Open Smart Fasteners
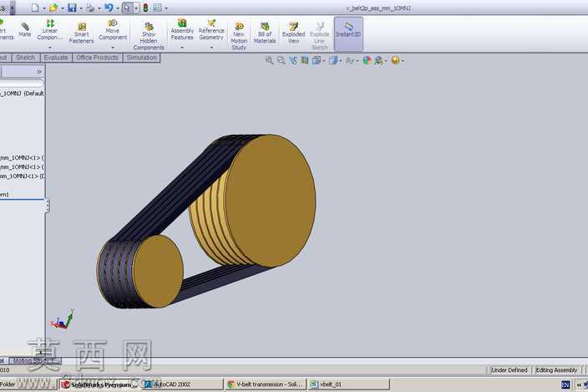The width and height of the screenshot is (588, 392). [x=81, y=33]
